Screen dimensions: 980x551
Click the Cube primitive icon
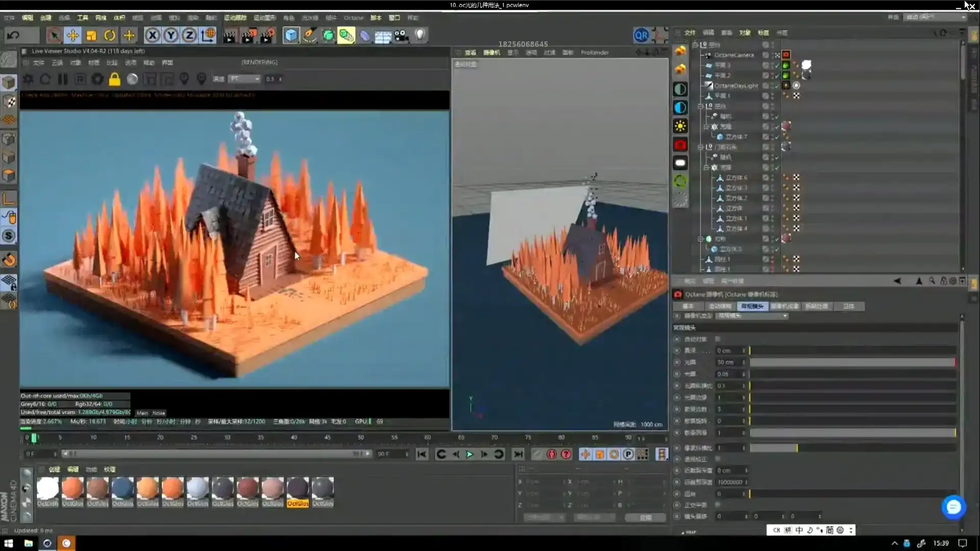[x=290, y=35]
